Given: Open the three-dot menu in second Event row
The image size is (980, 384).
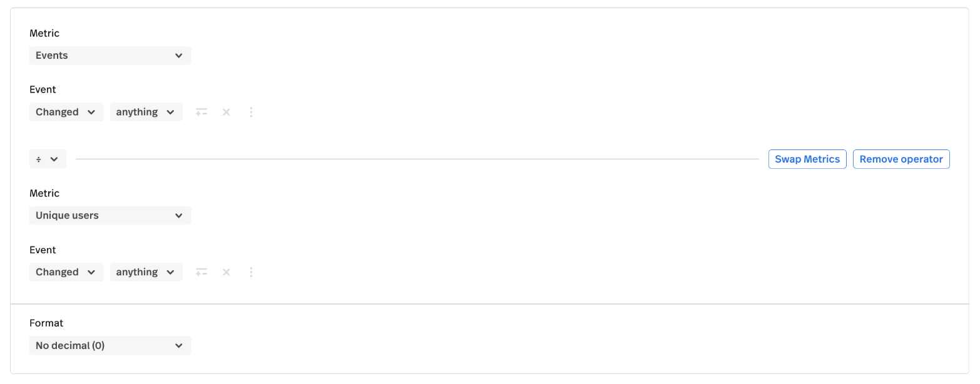Looking at the screenshot, I should click(x=251, y=273).
